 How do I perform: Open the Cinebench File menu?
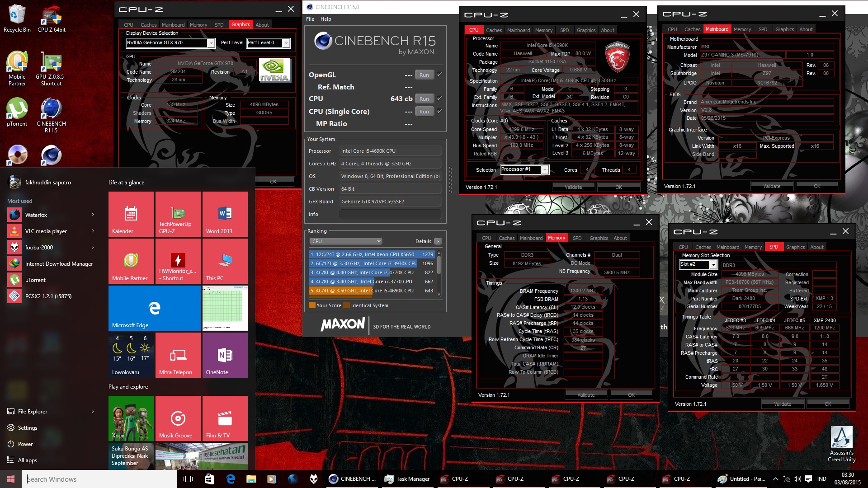pyautogui.click(x=310, y=19)
